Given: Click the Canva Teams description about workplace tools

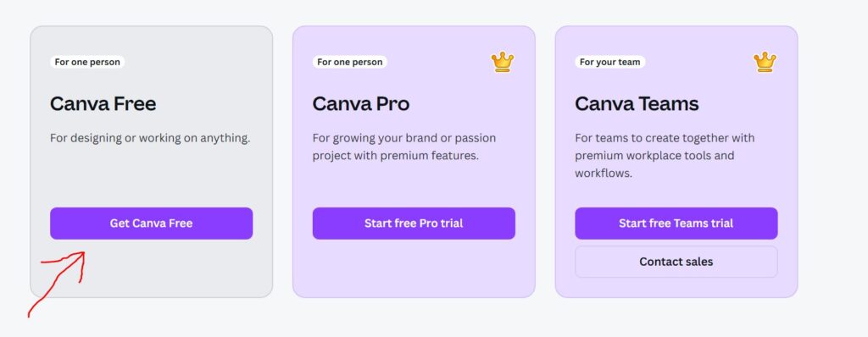Looking at the screenshot, I should coord(665,156).
